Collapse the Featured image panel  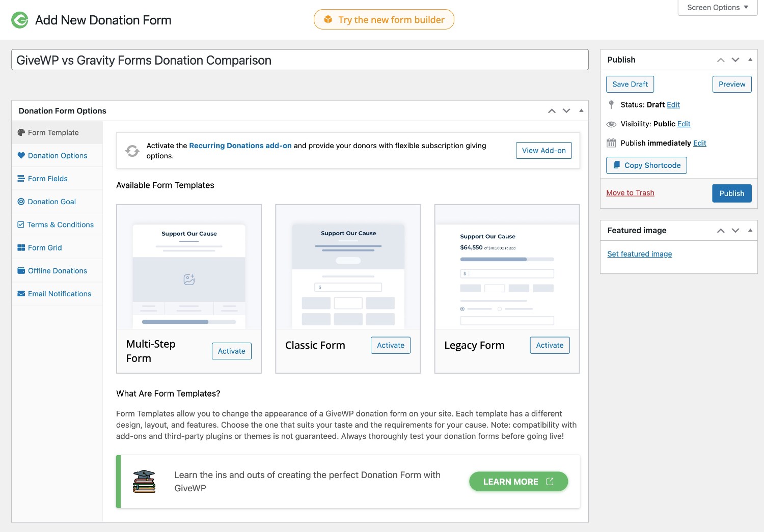750,230
